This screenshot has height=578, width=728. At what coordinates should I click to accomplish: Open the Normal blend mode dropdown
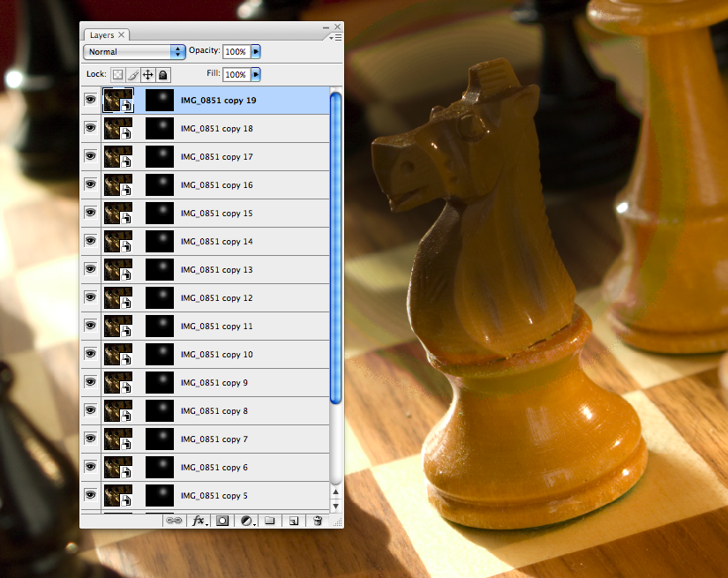point(134,51)
